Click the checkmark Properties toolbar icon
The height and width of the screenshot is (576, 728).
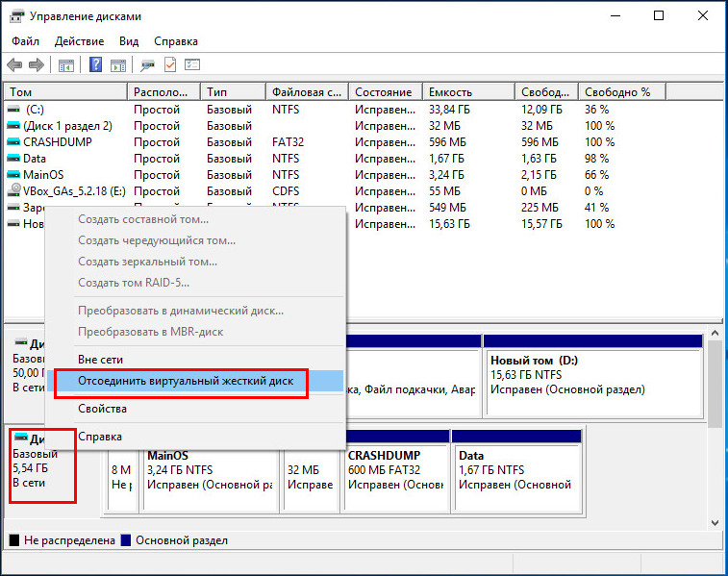[170, 65]
